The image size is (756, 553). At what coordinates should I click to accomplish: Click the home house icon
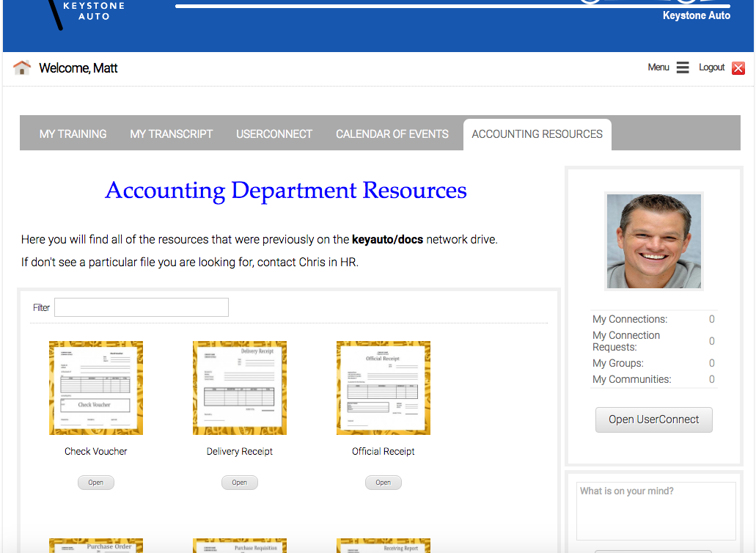[22, 67]
